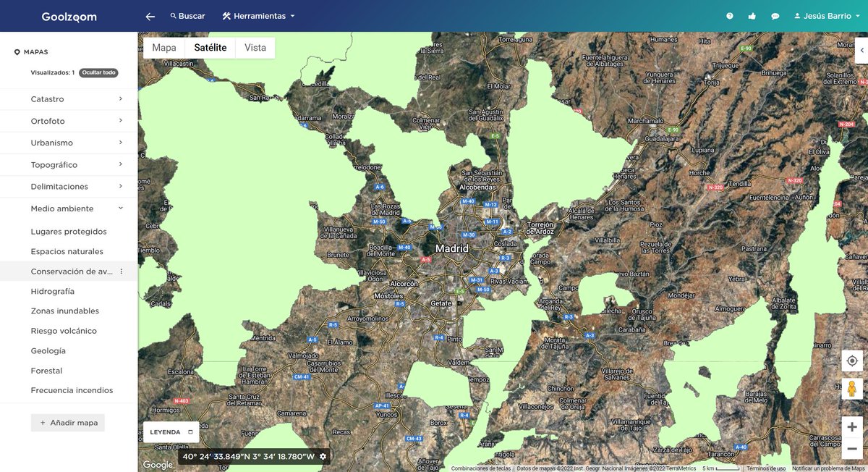Select the Lugares protegidos layer
This screenshot has width=868, height=472.
pyautogui.click(x=69, y=232)
